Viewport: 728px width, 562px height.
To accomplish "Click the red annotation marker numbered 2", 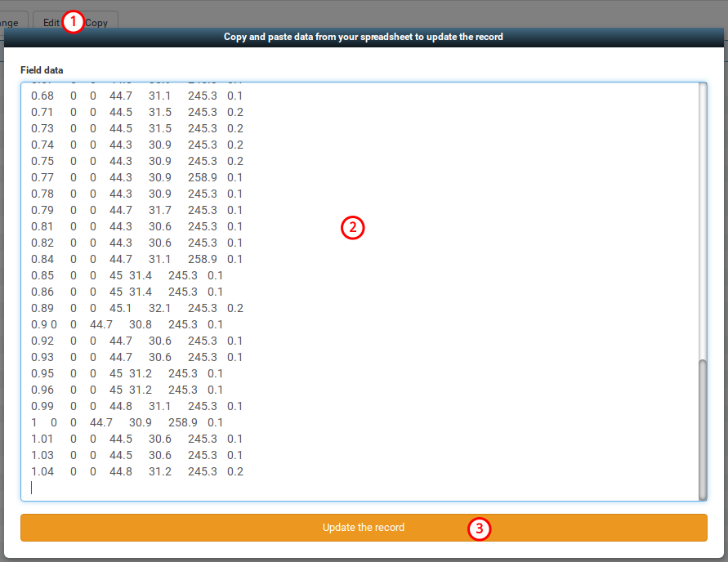I will (353, 228).
